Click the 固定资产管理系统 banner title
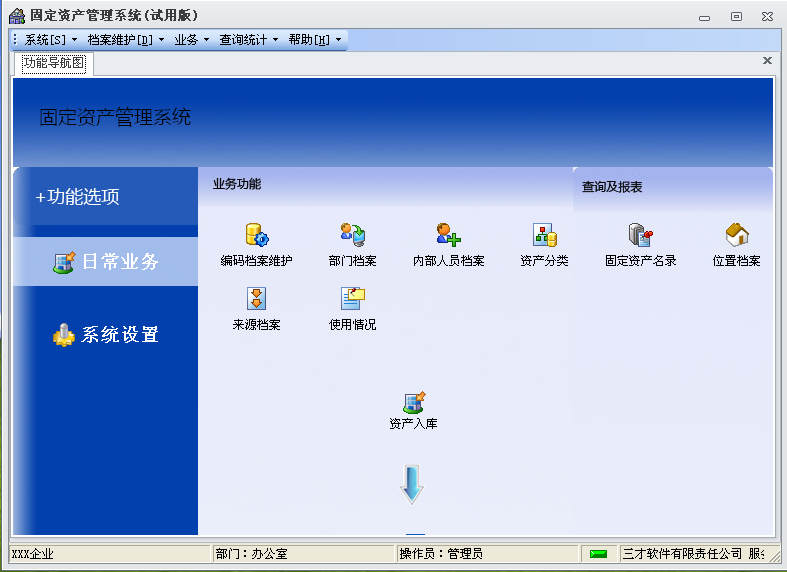This screenshot has width=787, height=572. click(x=115, y=117)
